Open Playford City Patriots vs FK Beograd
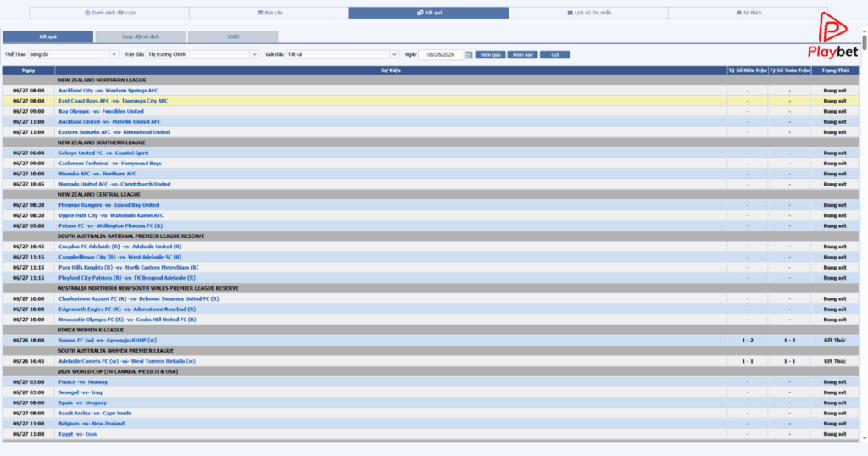 (x=127, y=278)
